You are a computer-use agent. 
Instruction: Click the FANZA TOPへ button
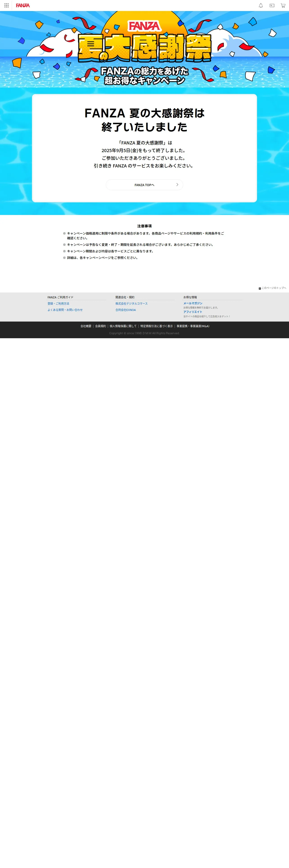[x=144, y=185]
